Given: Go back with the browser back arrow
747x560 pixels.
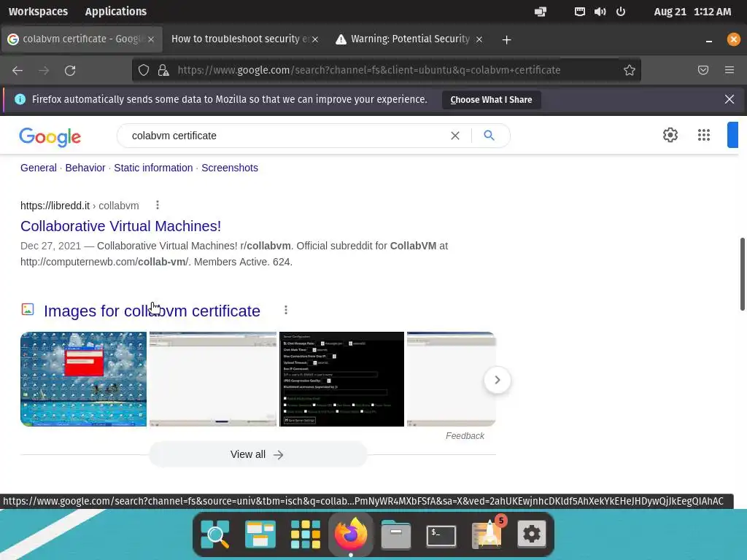Looking at the screenshot, I should [18, 71].
